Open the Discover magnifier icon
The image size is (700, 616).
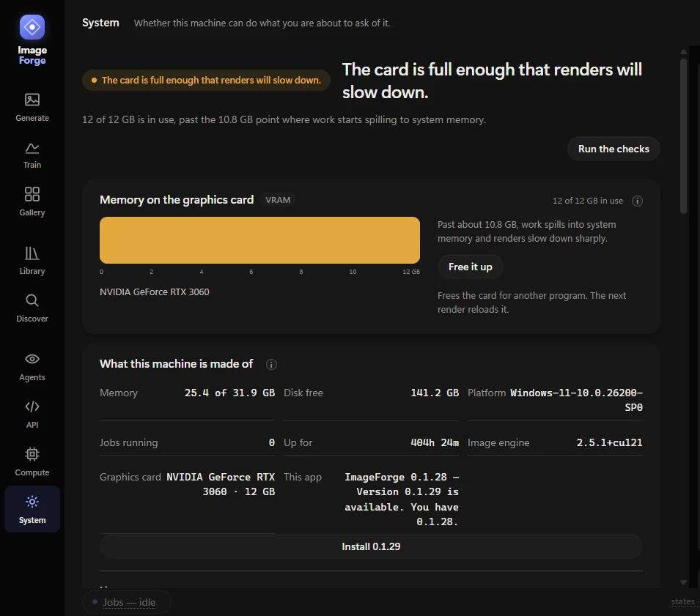pos(32,300)
